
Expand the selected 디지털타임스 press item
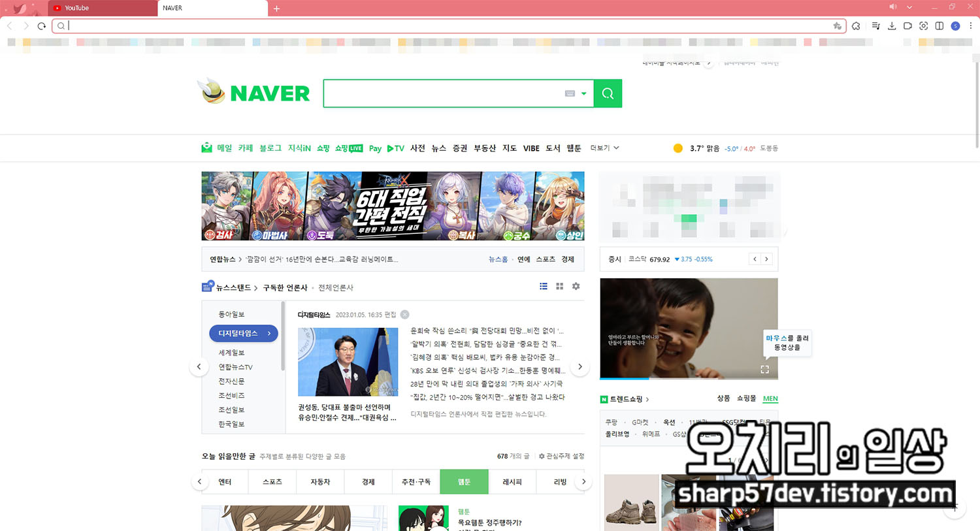244,333
